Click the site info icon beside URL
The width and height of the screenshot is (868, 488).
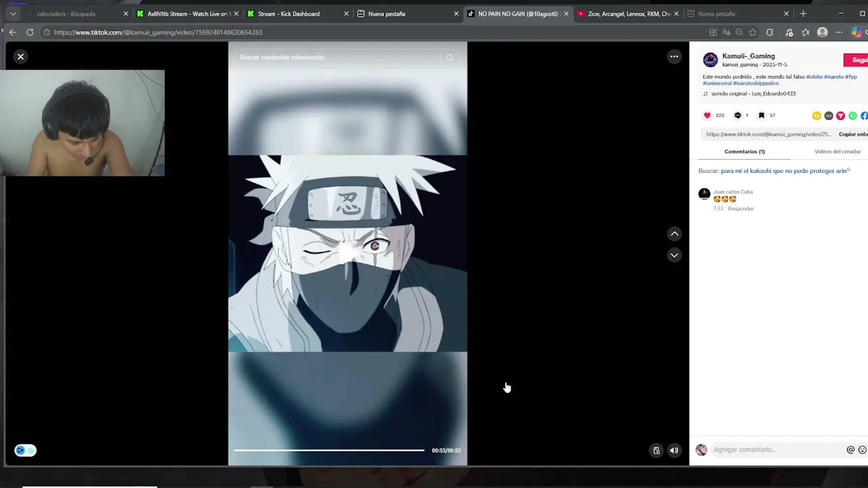tap(46, 33)
